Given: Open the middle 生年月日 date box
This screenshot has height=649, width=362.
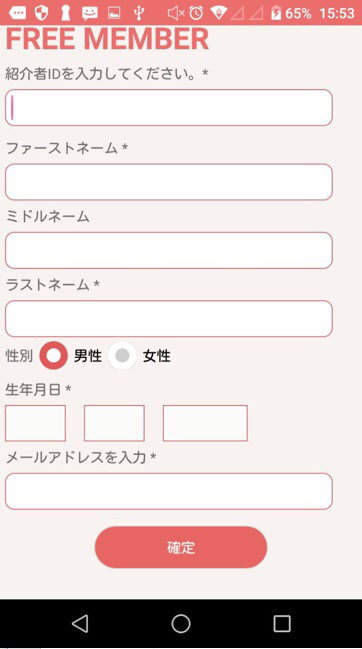Looking at the screenshot, I should [x=114, y=423].
